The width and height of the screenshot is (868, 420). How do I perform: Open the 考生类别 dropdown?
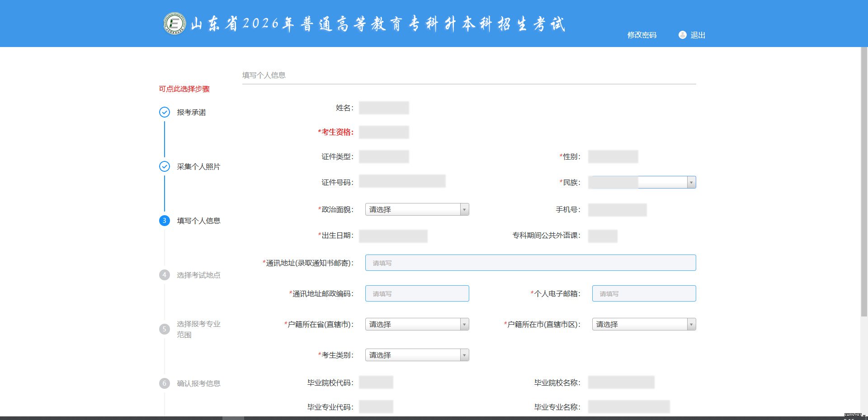tap(417, 355)
